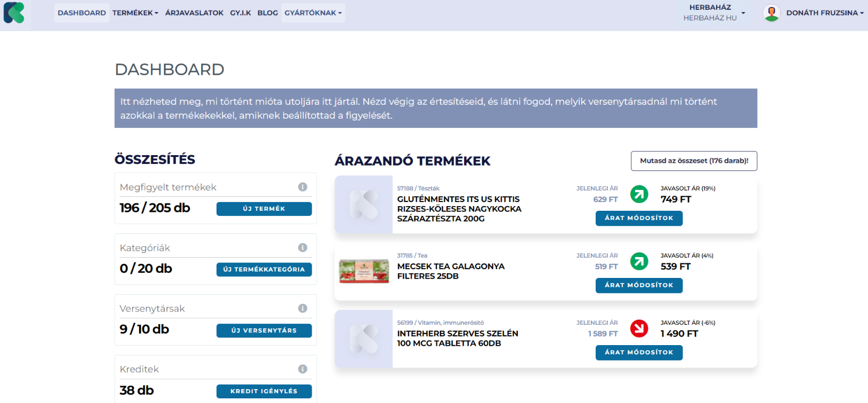Open the Donáth Fruzsina profile menu

click(819, 12)
